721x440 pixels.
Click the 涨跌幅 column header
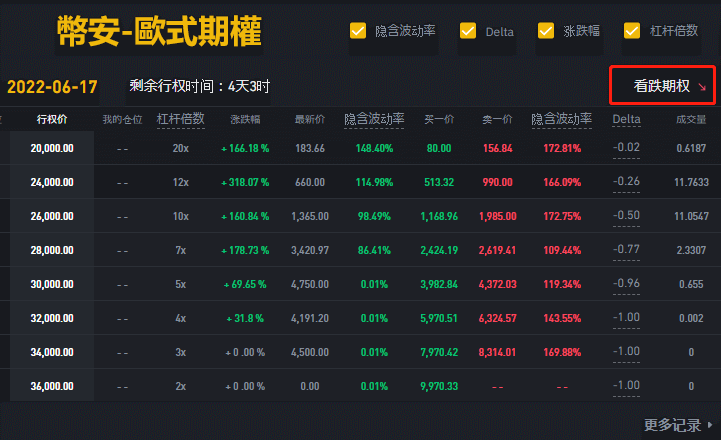point(245,120)
